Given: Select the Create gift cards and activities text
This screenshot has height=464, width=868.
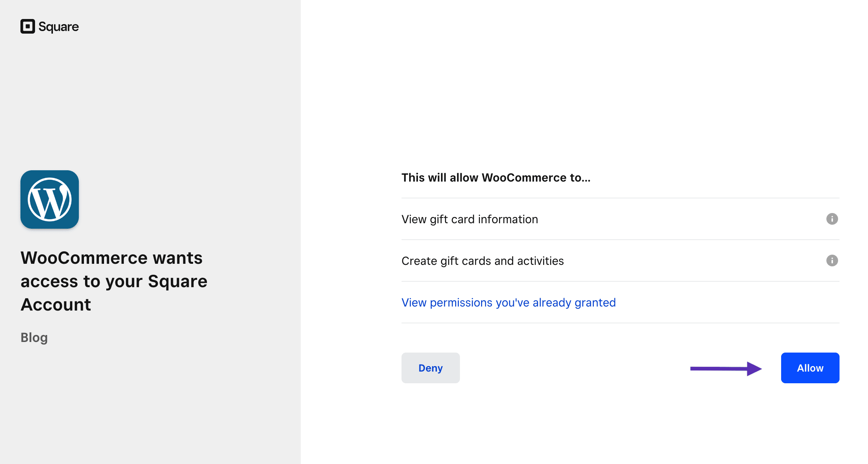Looking at the screenshot, I should point(482,261).
